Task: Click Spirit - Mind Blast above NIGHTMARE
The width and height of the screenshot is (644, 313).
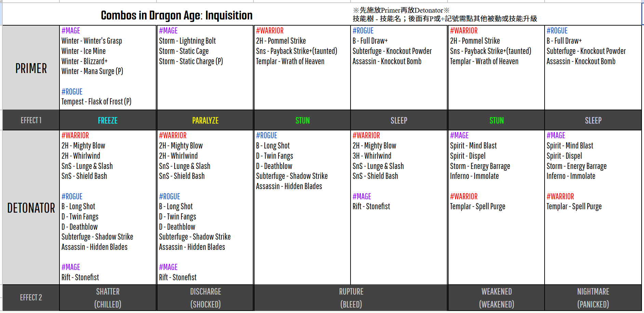Action: 570,146
